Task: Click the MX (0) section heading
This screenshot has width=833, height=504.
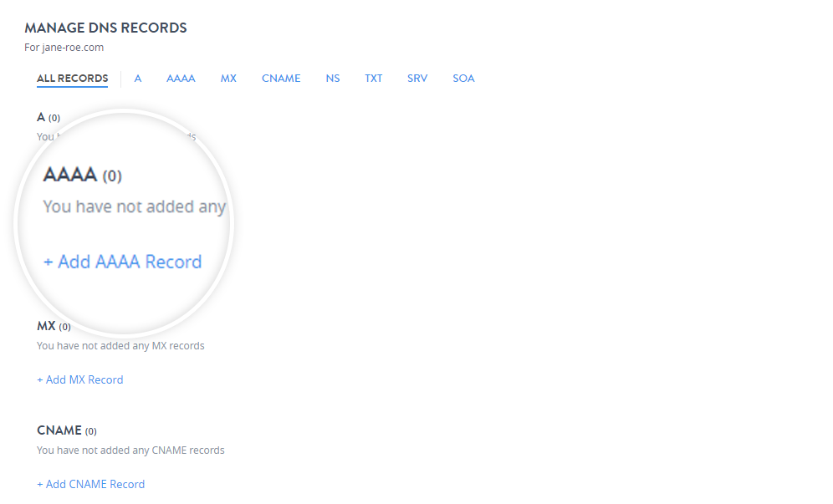Action: (x=54, y=326)
